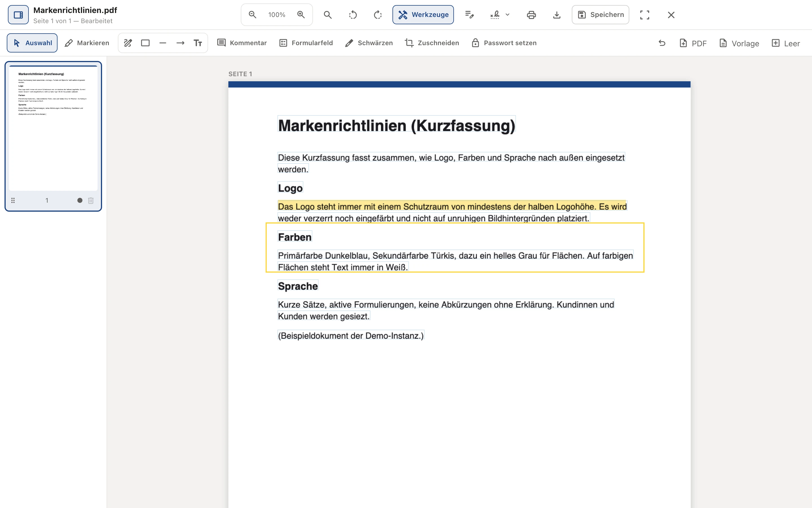The width and height of the screenshot is (812, 508).
Task: Close the PDF editor
Action: pyautogui.click(x=671, y=15)
